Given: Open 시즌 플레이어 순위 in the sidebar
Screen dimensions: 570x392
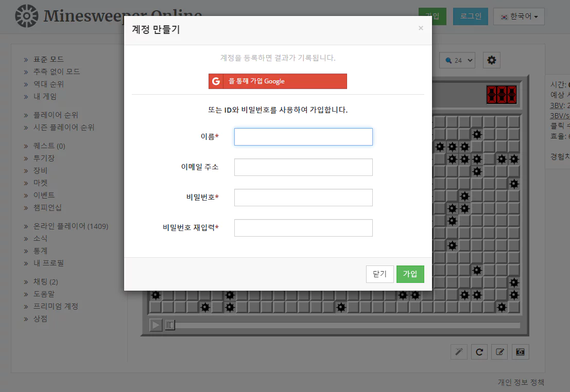Looking at the screenshot, I should [x=64, y=127].
